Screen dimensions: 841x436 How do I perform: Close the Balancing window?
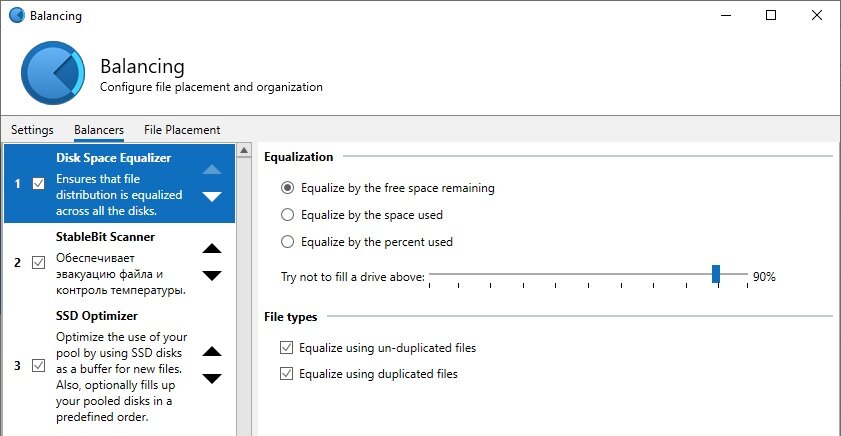816,15
